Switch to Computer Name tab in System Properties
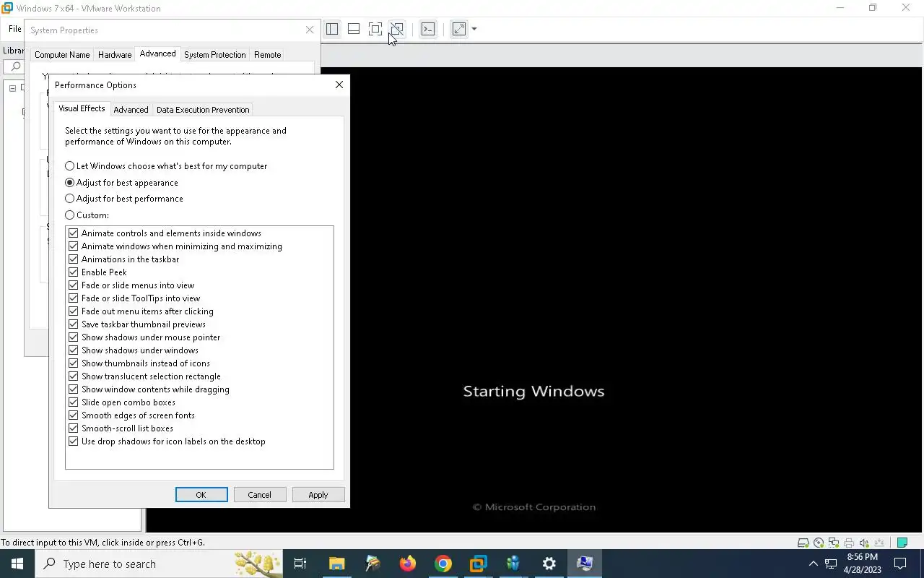Viewport: 924px width, 578px height. [62, 55]
